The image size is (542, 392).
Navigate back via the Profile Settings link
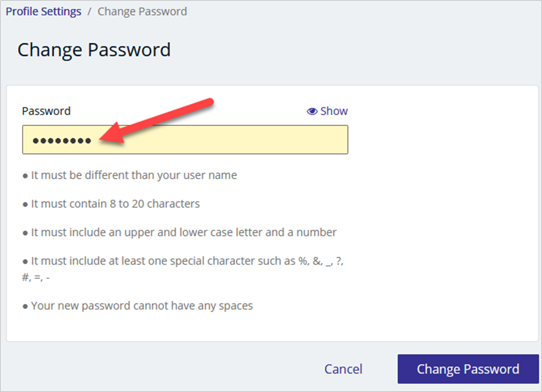(43, 11)
